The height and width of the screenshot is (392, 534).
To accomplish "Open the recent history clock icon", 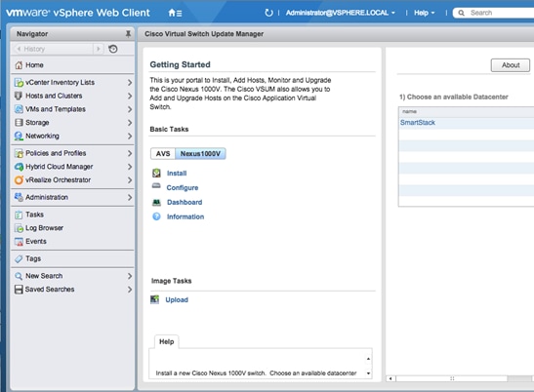I will click(113, 49).
